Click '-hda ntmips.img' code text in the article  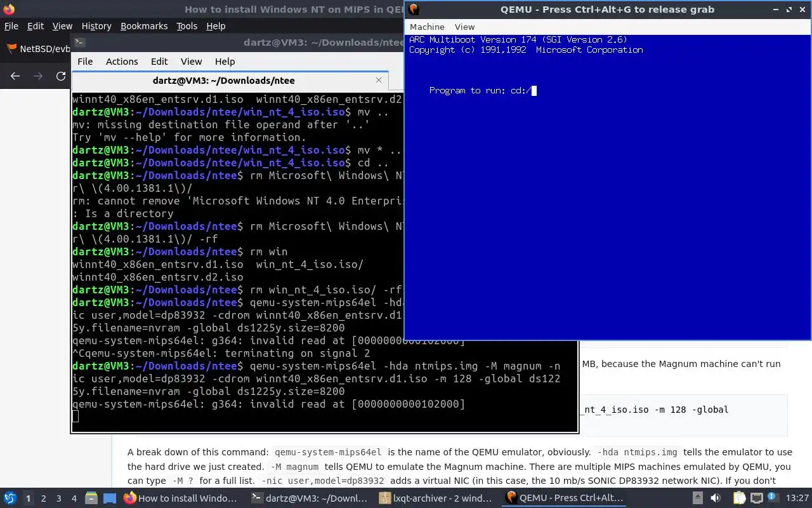tap(638, 452)
